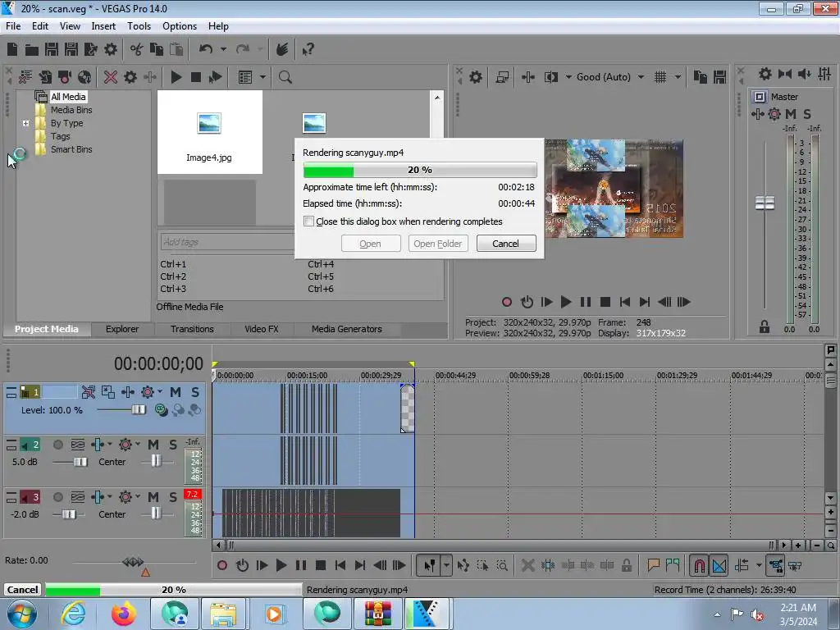Click the Master volume fader
The width and height of the screenshot is (840, 630).
pos(765,203)
